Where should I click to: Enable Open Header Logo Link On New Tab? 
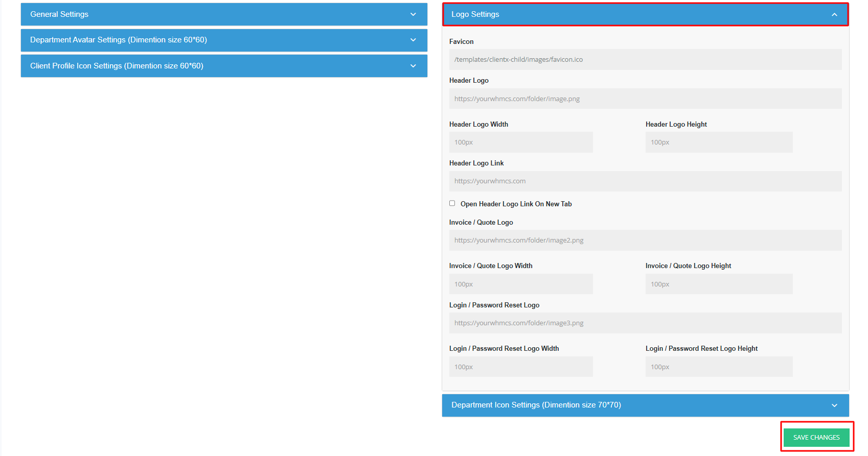pyautogui.click(x=452, y=203)
